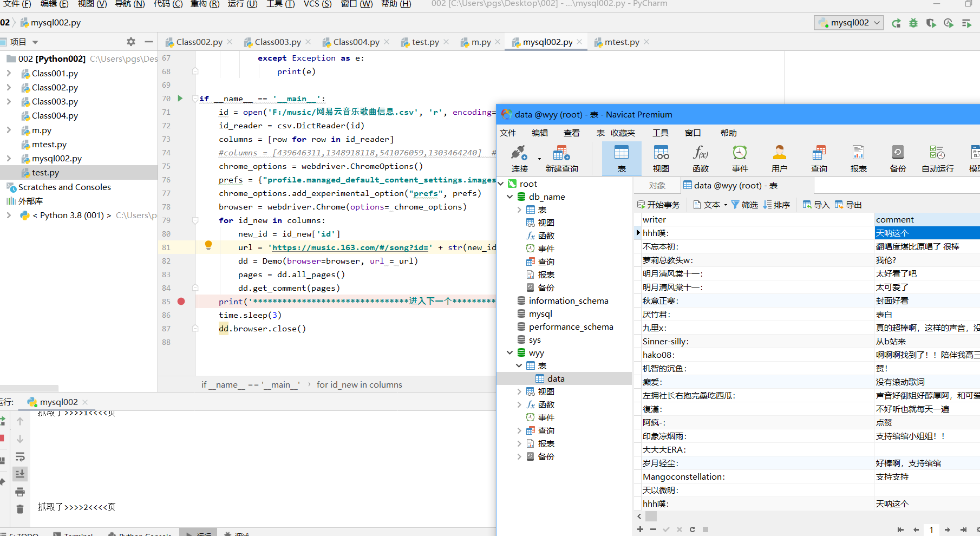Select the data table under wyy
The height and width of the screenshot is (536, 980).
pyautogui.click(x=556, y=379)
